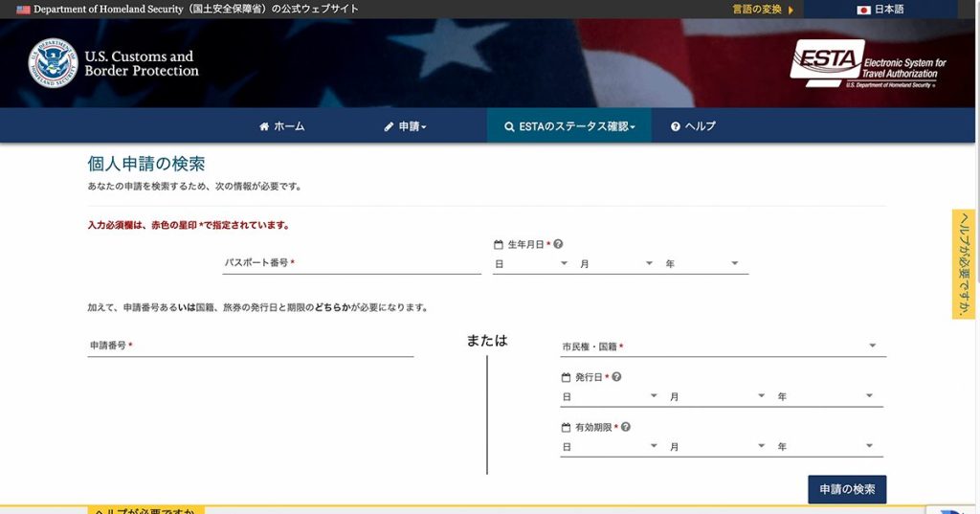
Task: Open the birth date 年 dropdown
Action: [x=703, y=263]
